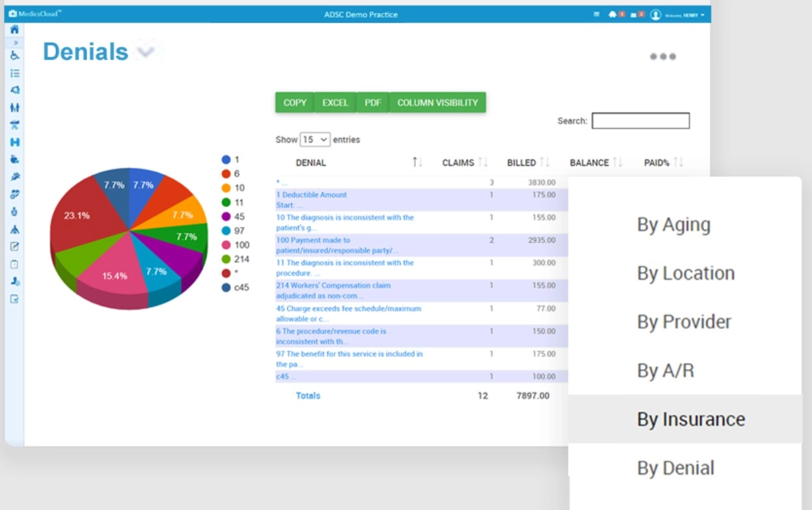Choose By Provider in the menu
This screenshot has width=812, height=510.
point(684,321)
